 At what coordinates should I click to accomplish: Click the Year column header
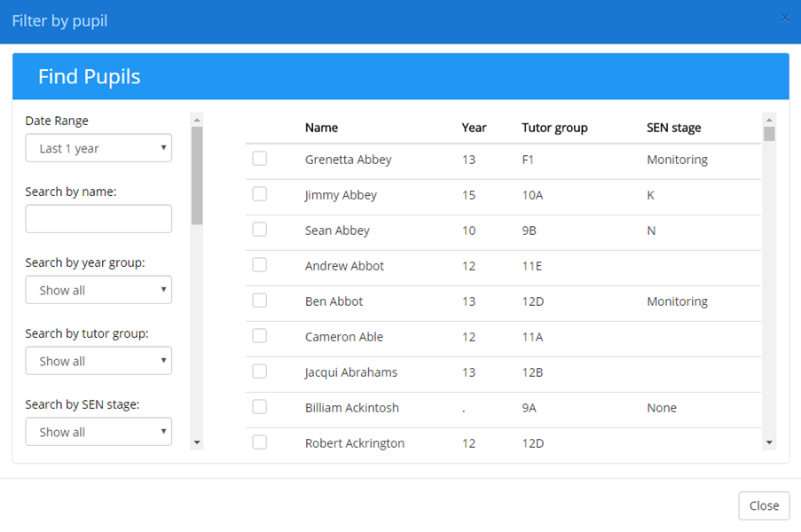pyautogui.click(x=474, y=127)
